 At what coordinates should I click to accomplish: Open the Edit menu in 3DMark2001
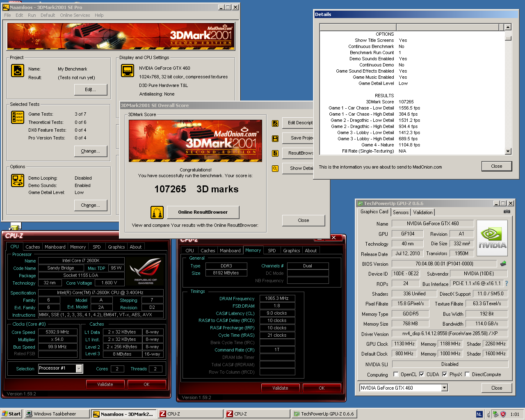point(19,15)
